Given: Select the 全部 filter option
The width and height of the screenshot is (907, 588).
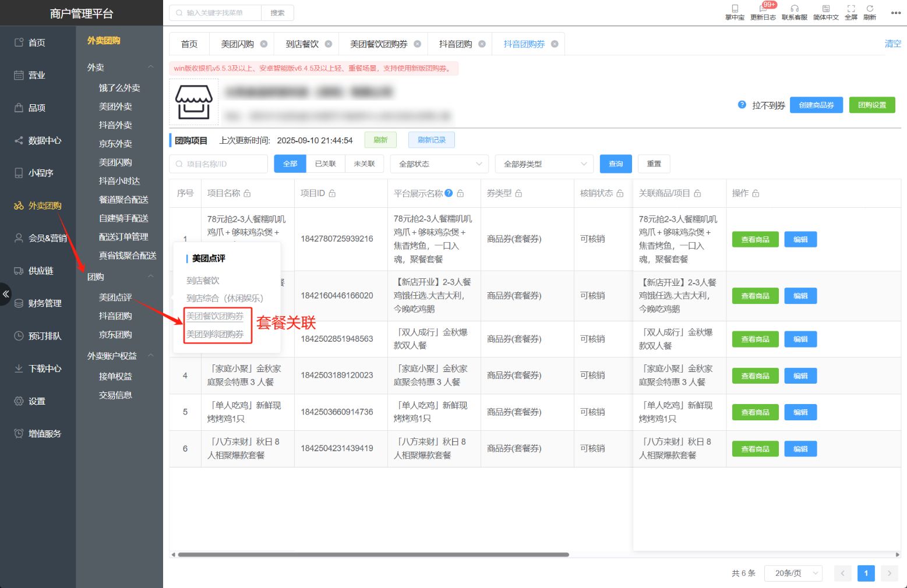Looking at the screenshot, I should click(290, 164).
